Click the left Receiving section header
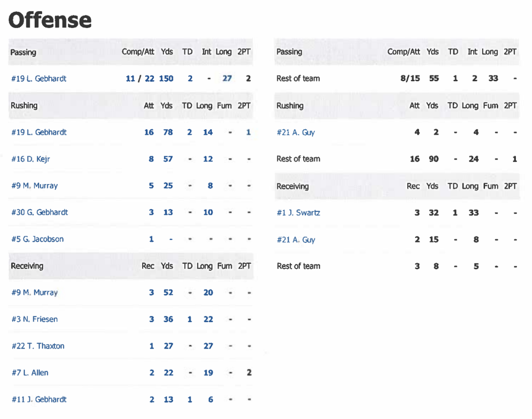The image size is (532, 419). [27, 266]
